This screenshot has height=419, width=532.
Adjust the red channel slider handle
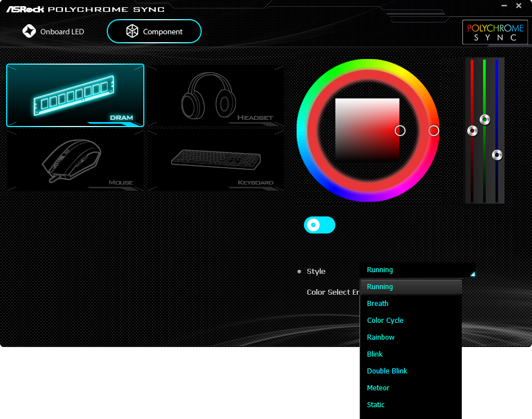(x=472, y=130)
